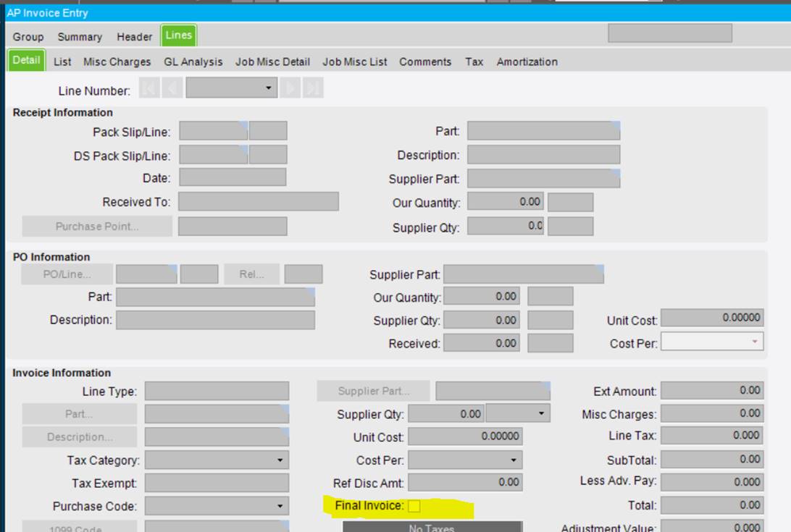Viewport: 791px width, 532px height.
Task: Expand the PO Information Cost Per dropdown
Action: coord(755,342)
